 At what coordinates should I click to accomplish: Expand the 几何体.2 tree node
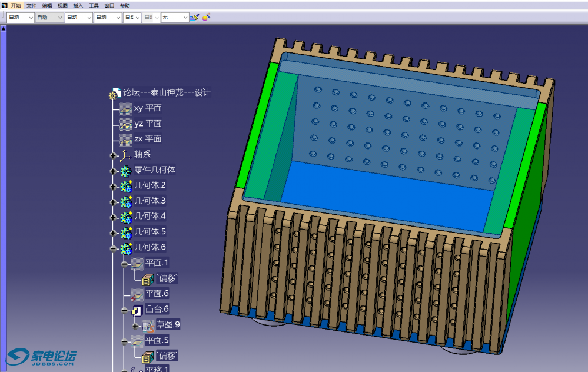113,186
